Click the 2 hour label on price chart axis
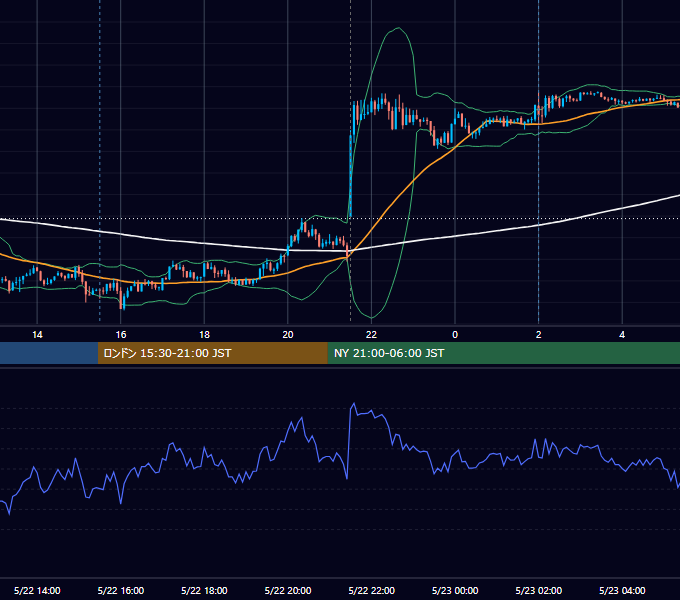 (539, 335)
